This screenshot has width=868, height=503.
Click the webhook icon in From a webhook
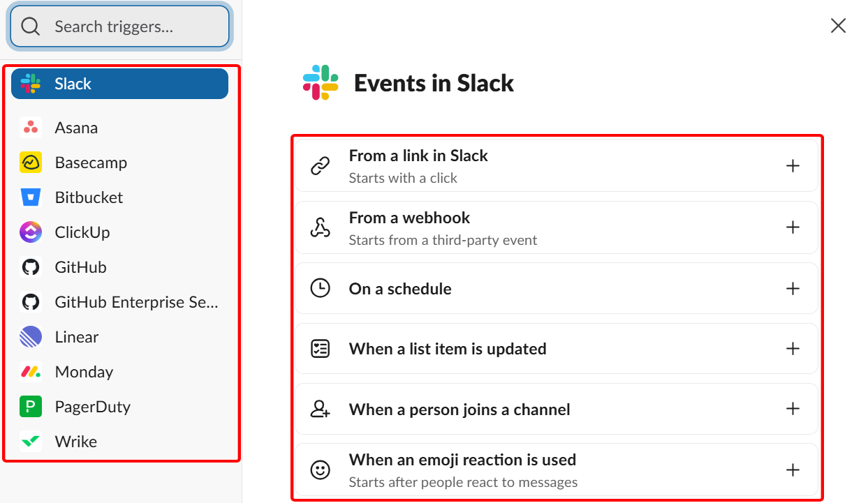pos(320,227)
